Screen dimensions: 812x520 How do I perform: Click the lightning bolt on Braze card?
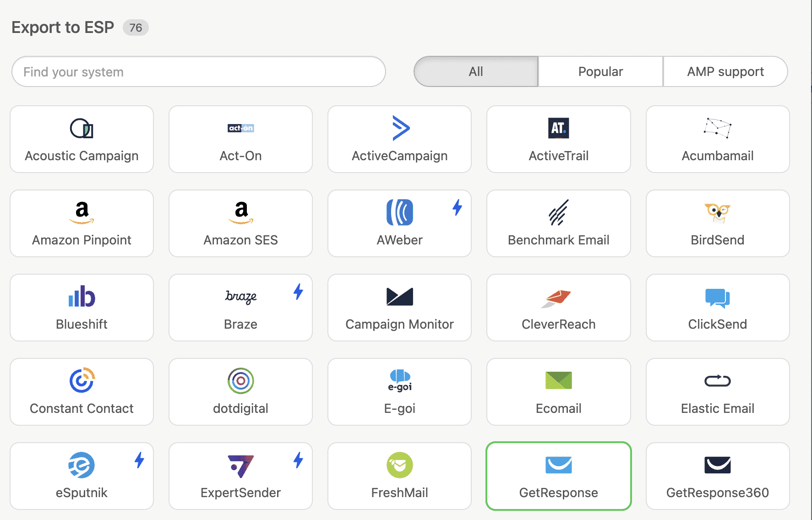tap(298, 292)
